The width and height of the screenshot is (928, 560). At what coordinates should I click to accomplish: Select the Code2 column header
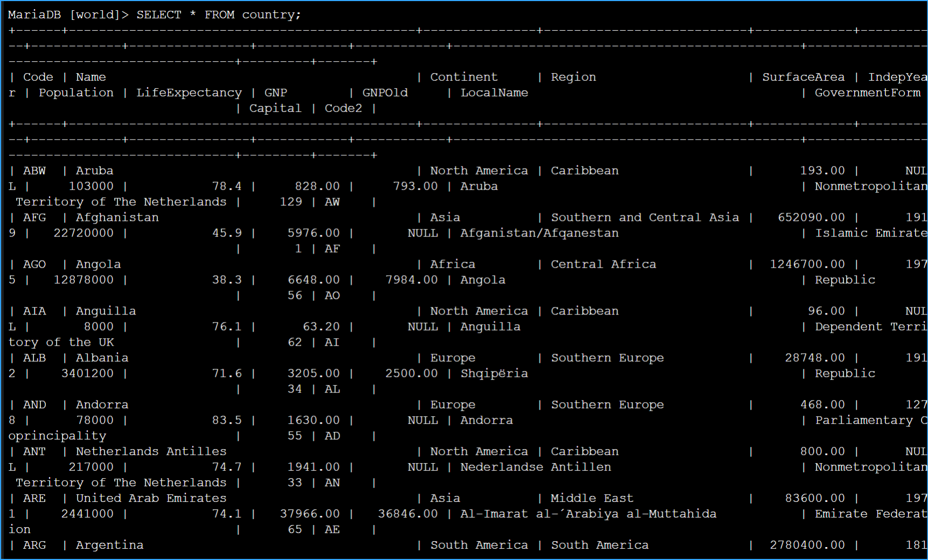click(343, 108)
